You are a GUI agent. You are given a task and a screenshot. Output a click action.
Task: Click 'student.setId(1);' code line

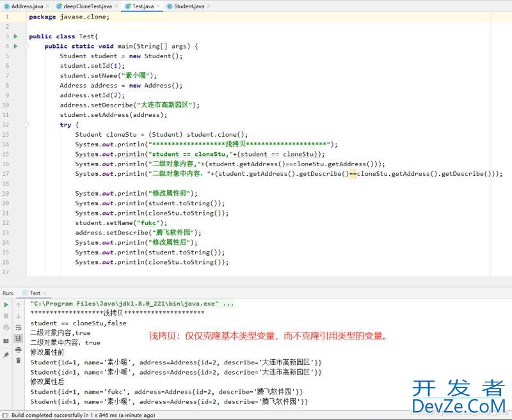point(92,66)
